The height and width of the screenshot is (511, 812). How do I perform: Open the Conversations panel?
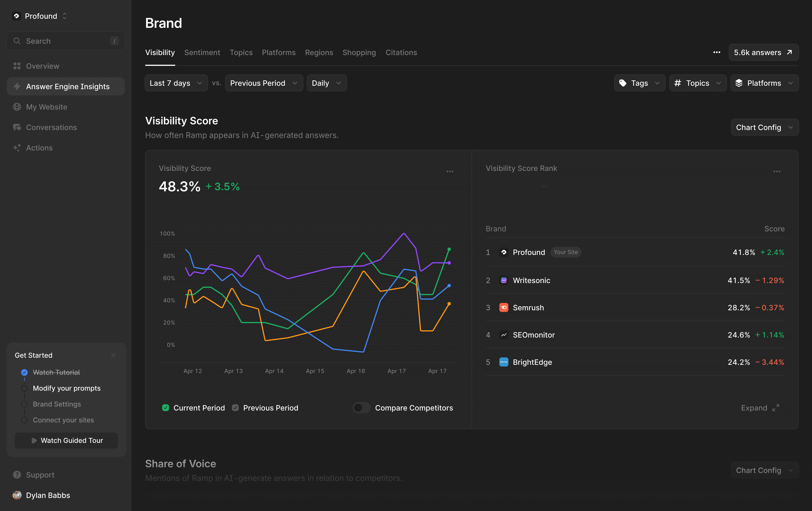[x=51, y=127]
